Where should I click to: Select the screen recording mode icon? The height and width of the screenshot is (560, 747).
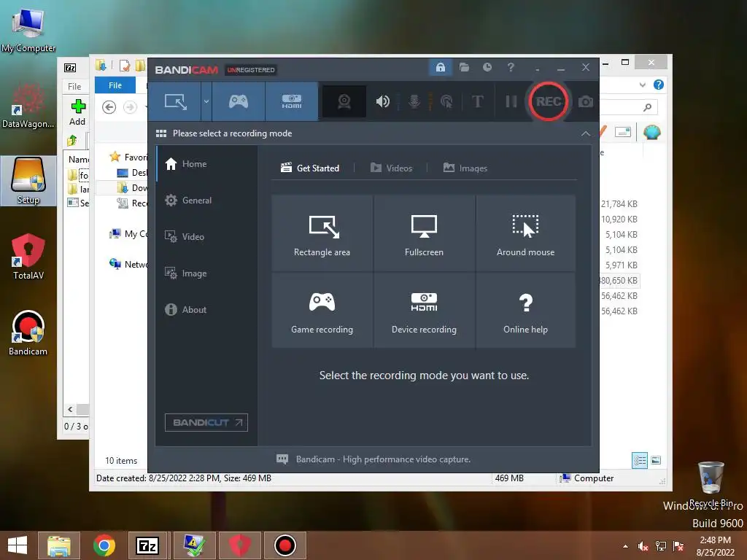(x=175, y=101)
